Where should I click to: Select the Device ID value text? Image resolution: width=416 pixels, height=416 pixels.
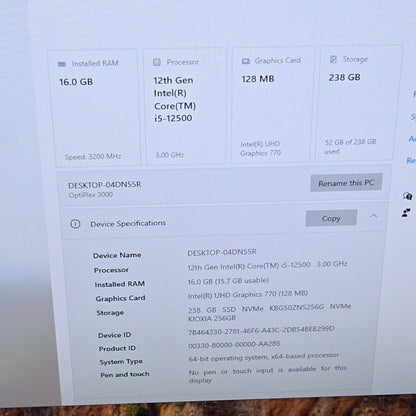[x=261, y=330]
